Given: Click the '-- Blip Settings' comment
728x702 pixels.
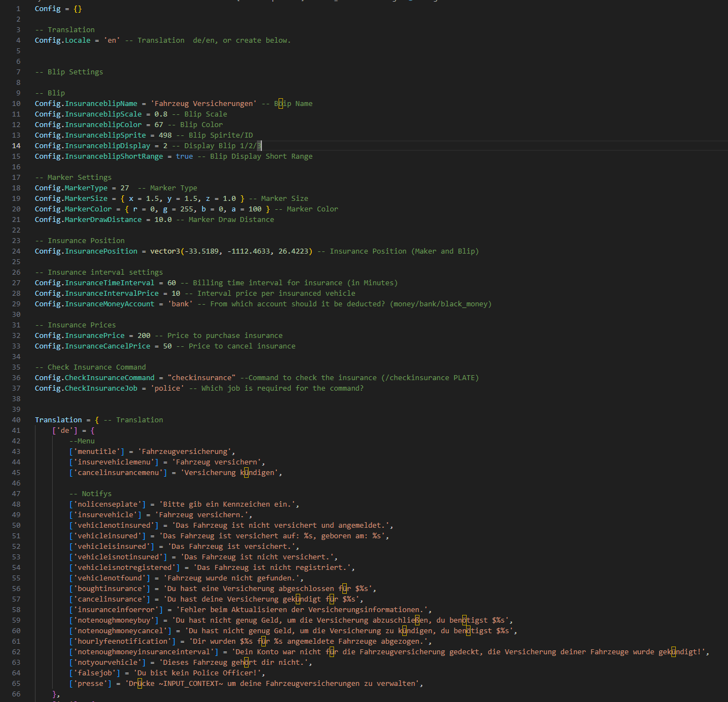Looking at the screenshot, I should tap(69, 72).
